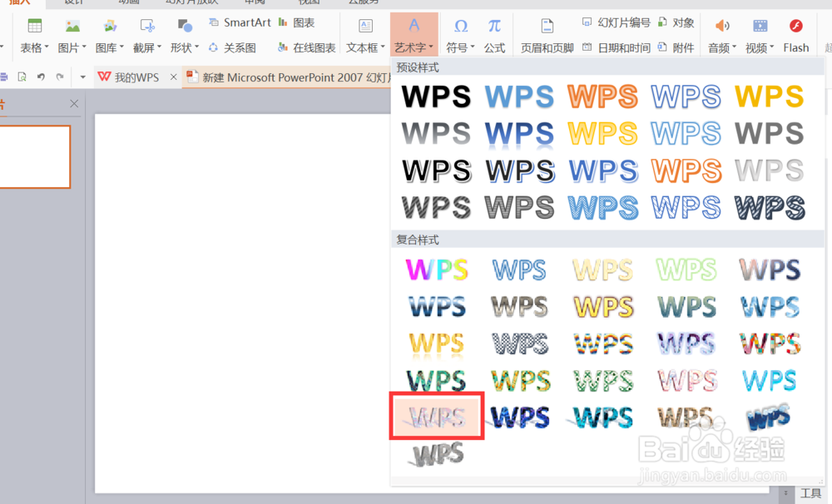Insert a SmartArt graphic
This screenshot has height=504, width=832.
pyautogui.click(x=240, y=22)
